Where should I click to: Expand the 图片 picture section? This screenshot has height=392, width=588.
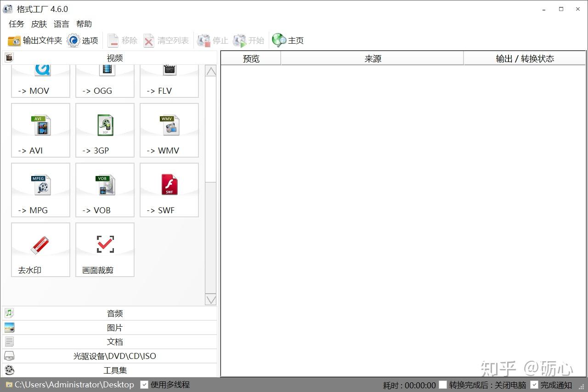(109, 328)
